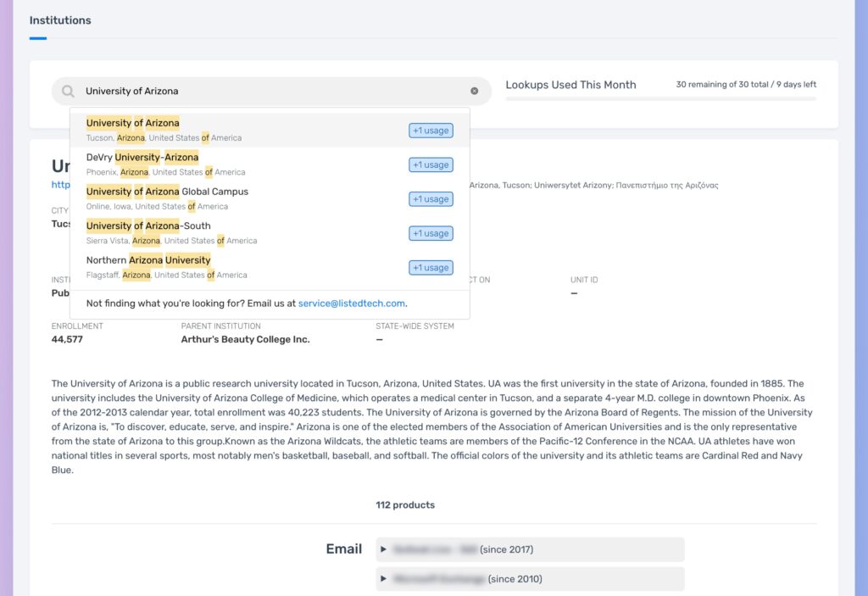Click +1 usage badge for University of Arizona
The width and height of the screenshot is (868, 596).
click(x=431, y=131)
